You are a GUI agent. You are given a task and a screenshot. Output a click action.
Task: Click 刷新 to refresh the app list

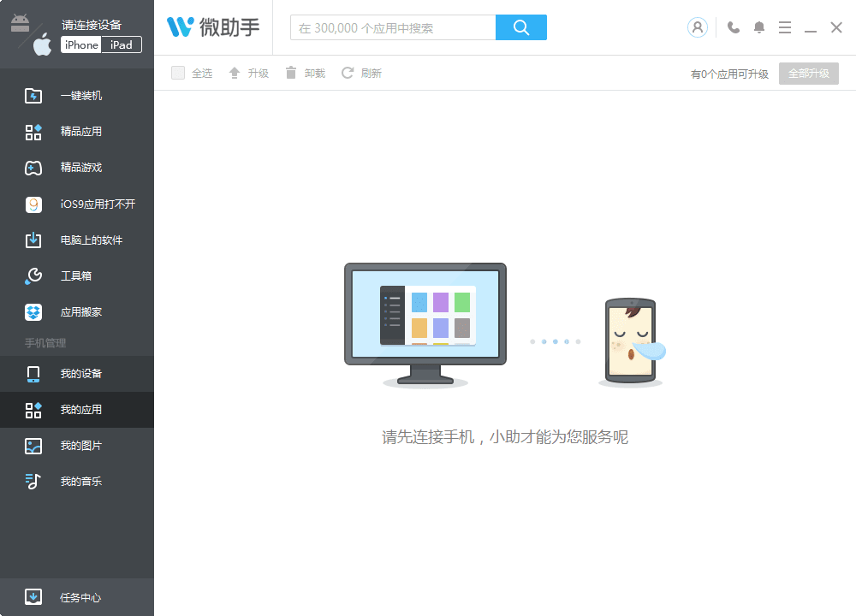(x=363, y=73)
